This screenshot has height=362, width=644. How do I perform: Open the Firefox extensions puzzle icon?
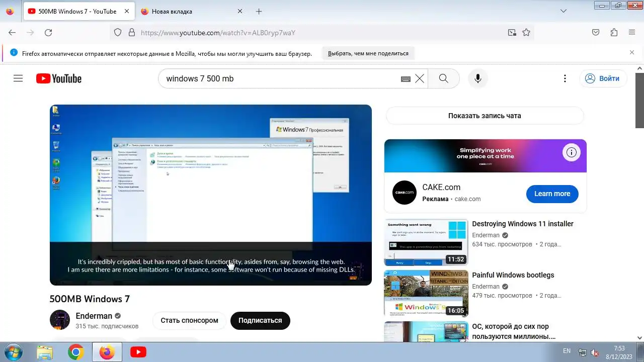[614, 33]
